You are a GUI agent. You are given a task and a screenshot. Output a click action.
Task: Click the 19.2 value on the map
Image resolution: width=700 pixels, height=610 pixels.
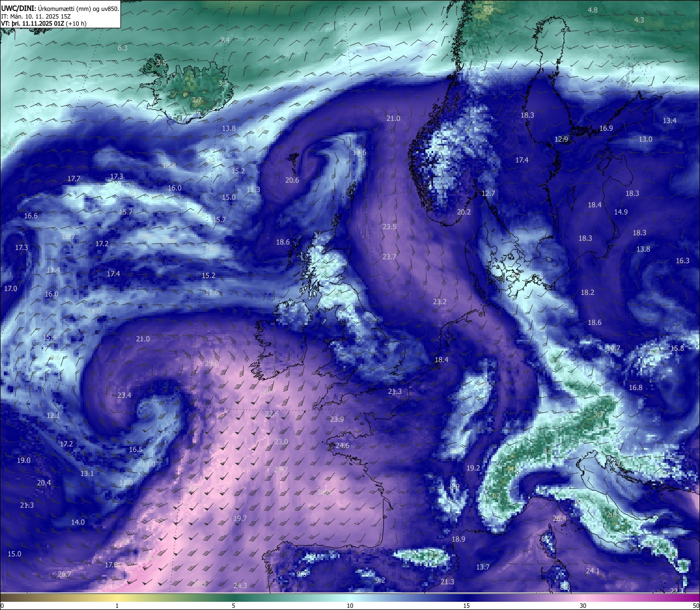473,468
